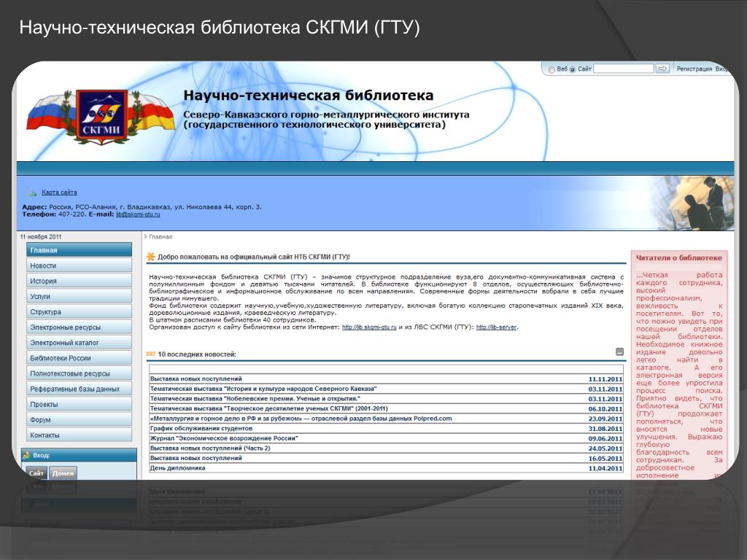Select the 'Сайт' search radio button
This screenshot has height=560, width=747.
point(573,69)
